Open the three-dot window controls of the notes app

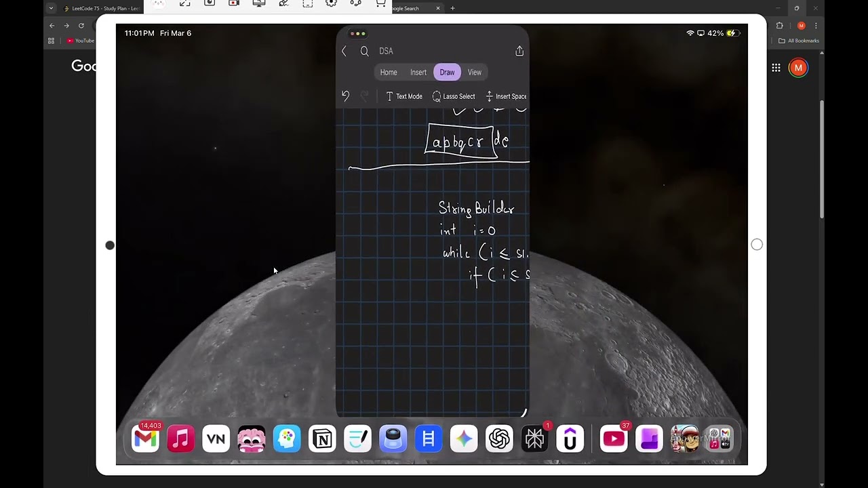(x=357, y=34)
